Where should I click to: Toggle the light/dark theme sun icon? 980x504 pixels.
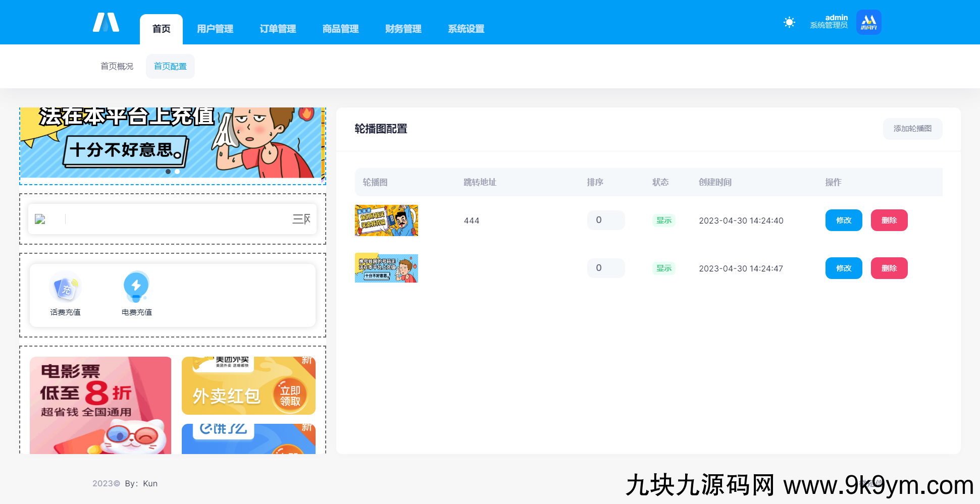click(789, 22)
